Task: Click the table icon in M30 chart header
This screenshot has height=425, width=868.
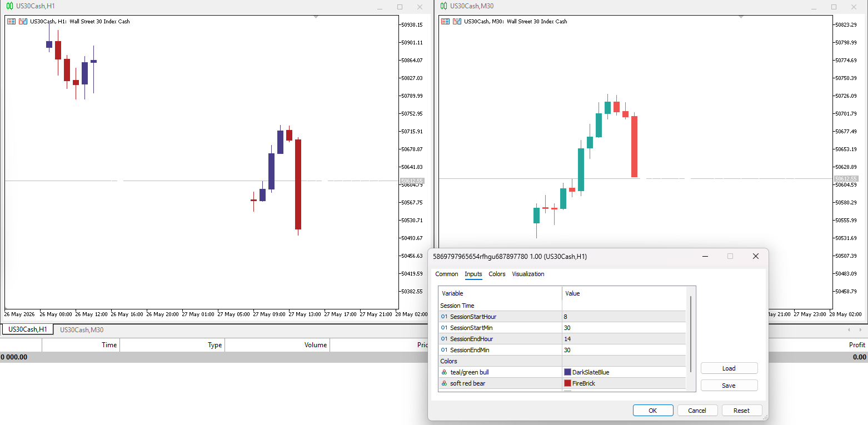Action: pos(445,21)
